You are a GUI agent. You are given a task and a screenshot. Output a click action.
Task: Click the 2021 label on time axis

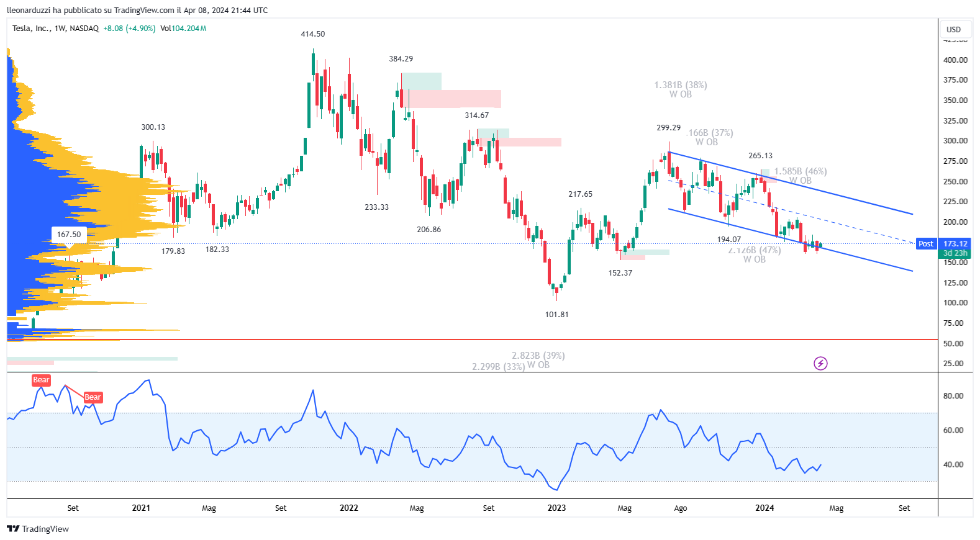click(141, 508)
